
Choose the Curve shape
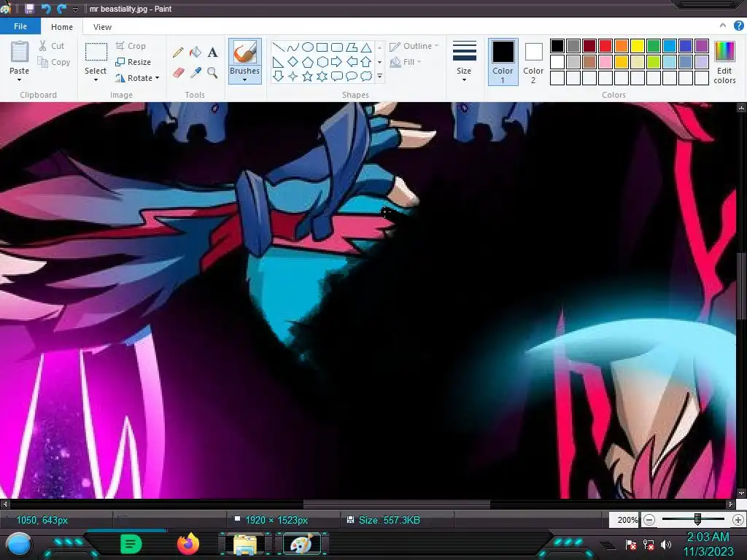[293, 47]
